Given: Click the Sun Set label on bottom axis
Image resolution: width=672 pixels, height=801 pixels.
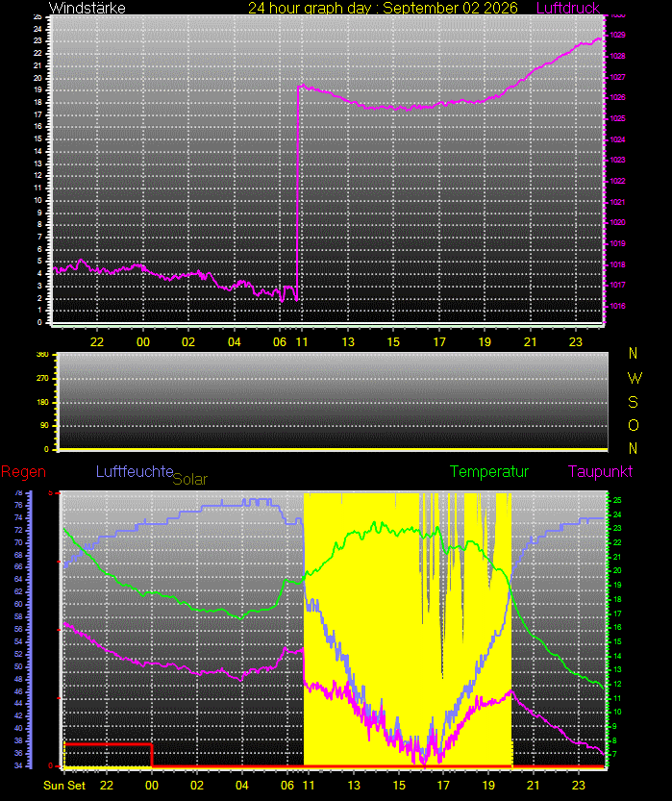Looking at the screenshot, I should point(64,786).
